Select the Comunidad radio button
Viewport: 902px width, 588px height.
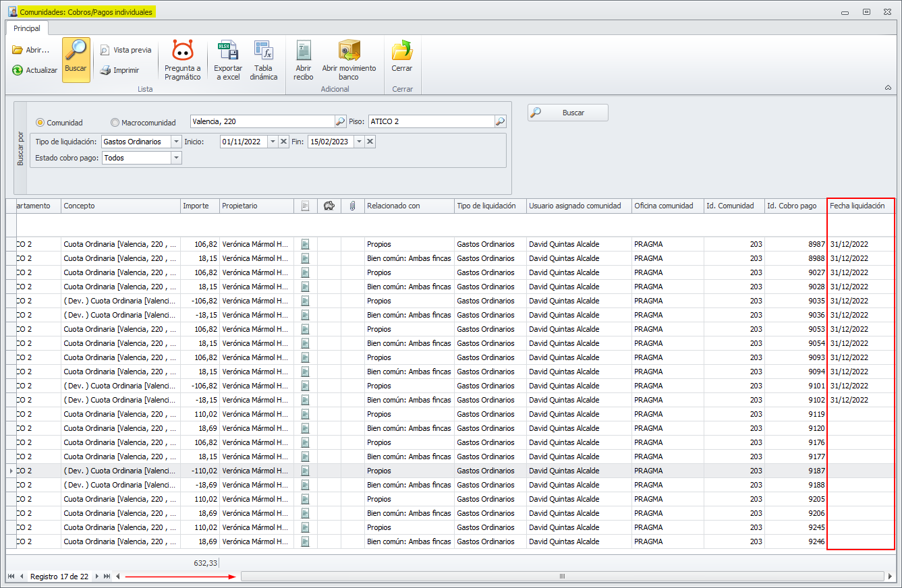[40, 123]
